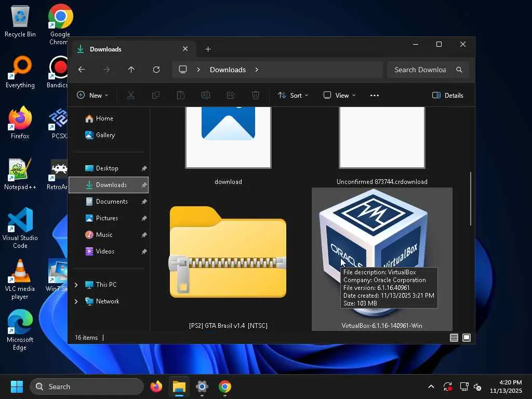Click the vertical scrollbar in file list
Viewport: 532px width, 399px height.
click(471, 198)
